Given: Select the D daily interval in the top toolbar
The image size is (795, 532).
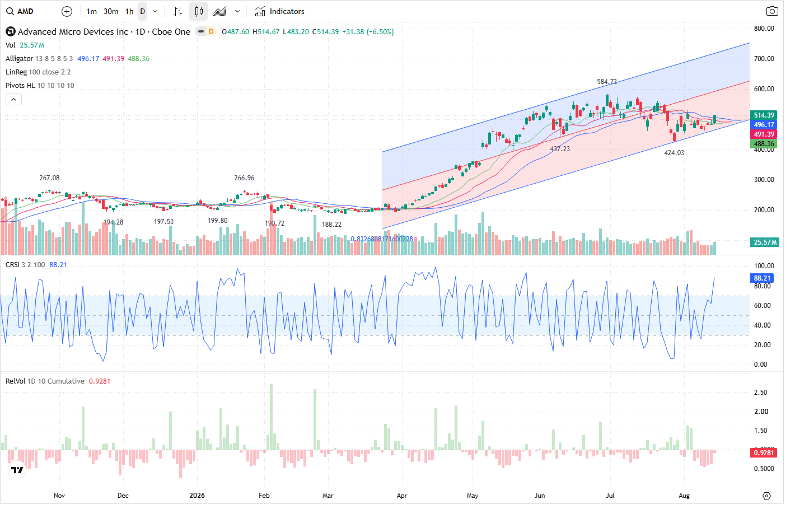Looking at the screenshot, I should (143, 11).
